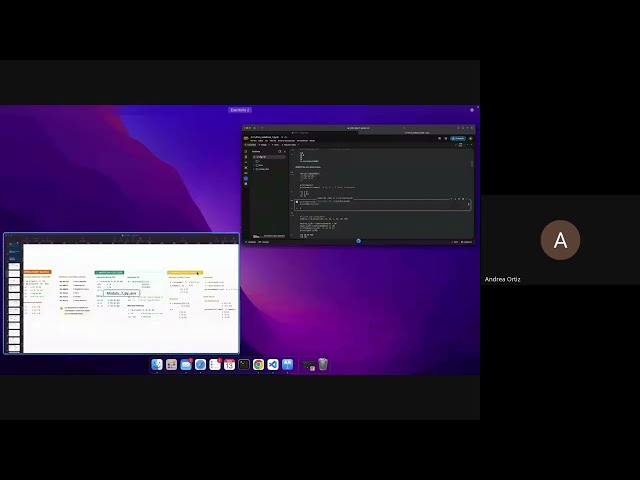Viewport: 640px width, 480px height.
Task: Open Calendar showing 13 in the Dock
Action: (229, 364)
